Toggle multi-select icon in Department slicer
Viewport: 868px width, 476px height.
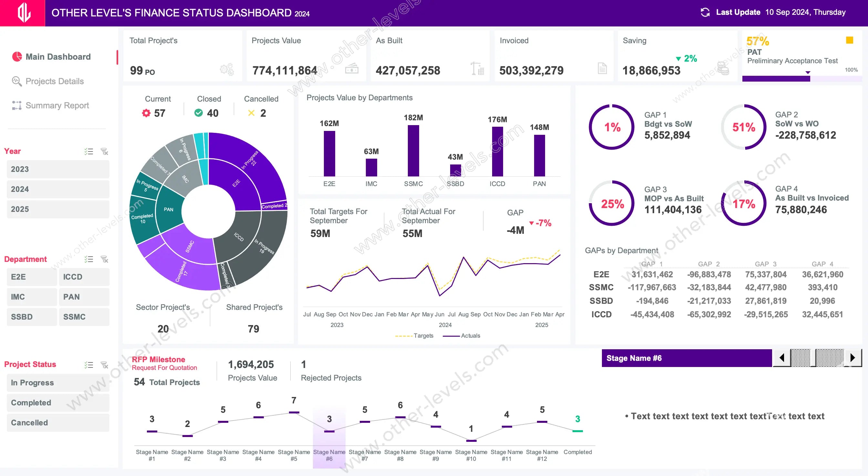[x=88, y=259]
